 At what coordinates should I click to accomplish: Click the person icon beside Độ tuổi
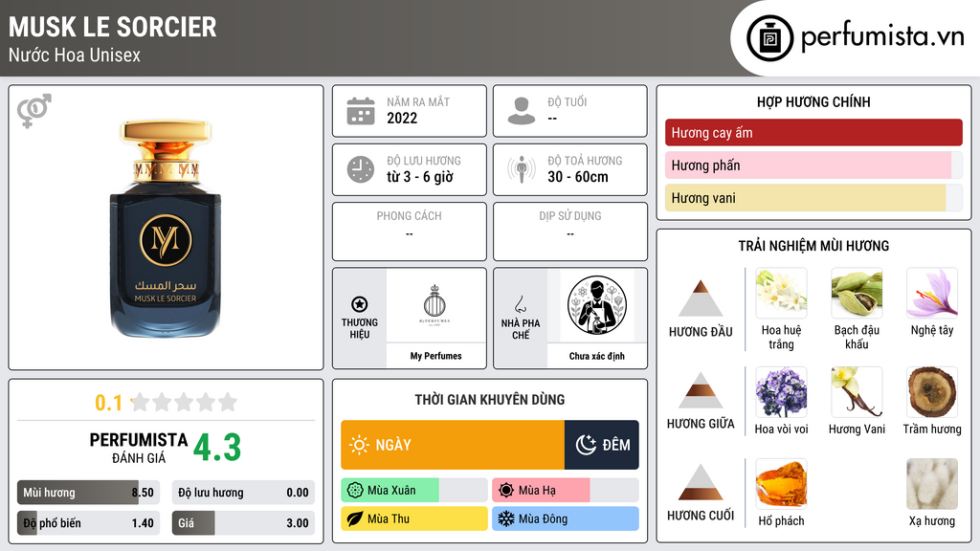(522, 111)
